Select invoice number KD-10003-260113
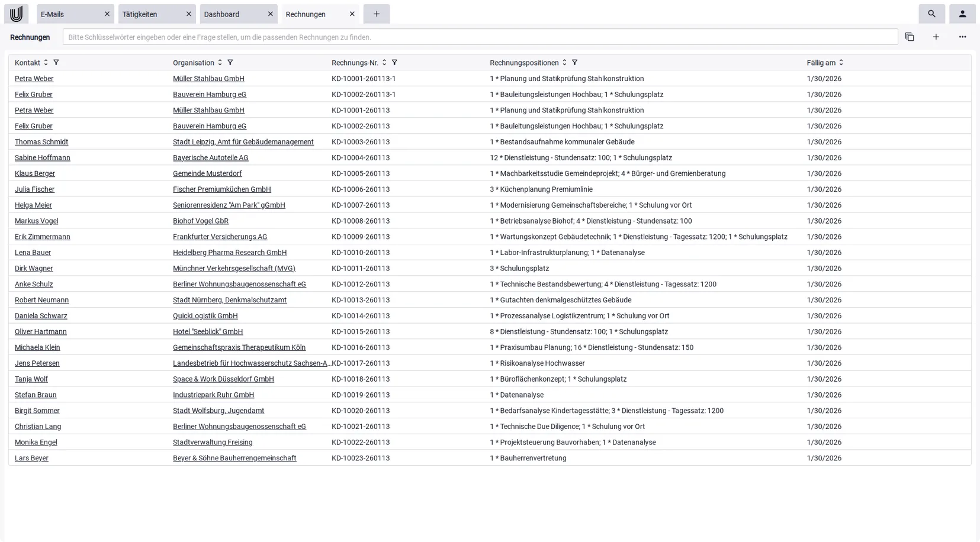This screenshot has width=980, height=542. pos(361,142)
